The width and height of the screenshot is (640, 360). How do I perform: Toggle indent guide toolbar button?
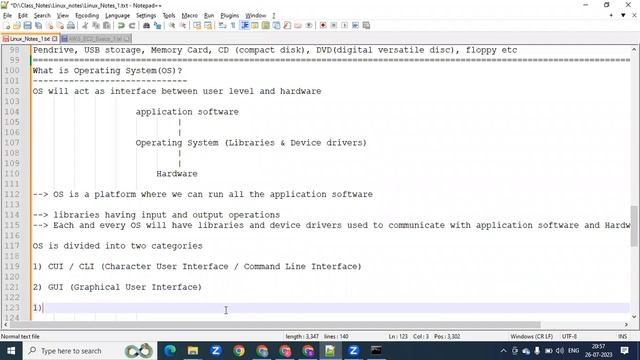pos(244,26)
